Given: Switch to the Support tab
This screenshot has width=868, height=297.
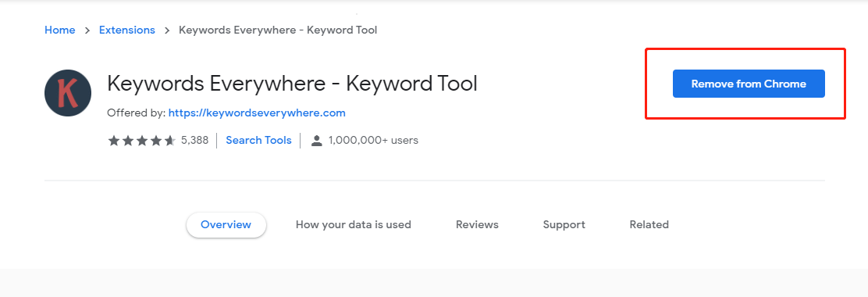Looking at the screenshot, I should coord(564,225).
